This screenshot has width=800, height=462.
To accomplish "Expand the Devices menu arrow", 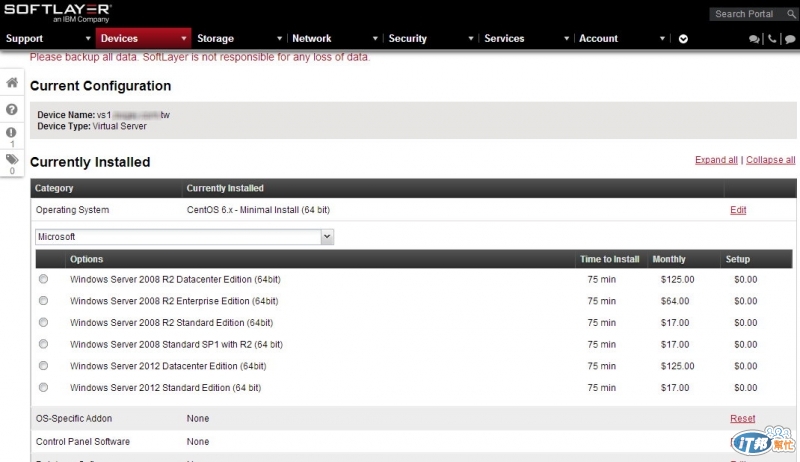I will [x=184, y=39].
